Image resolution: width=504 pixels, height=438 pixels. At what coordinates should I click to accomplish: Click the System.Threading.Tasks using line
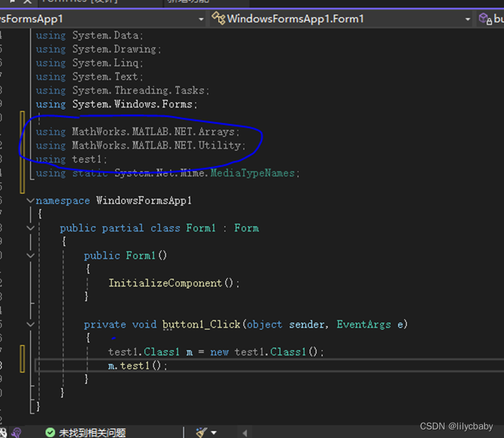(x=122, y=91)
